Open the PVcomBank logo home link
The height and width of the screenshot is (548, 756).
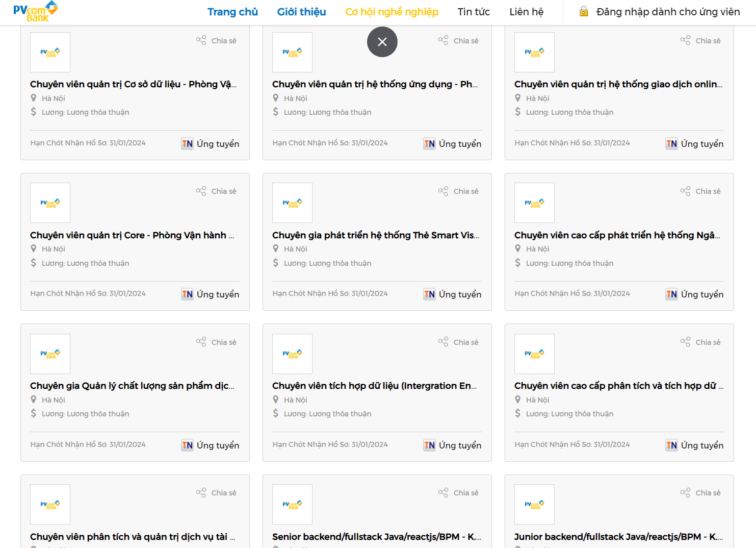36,11
